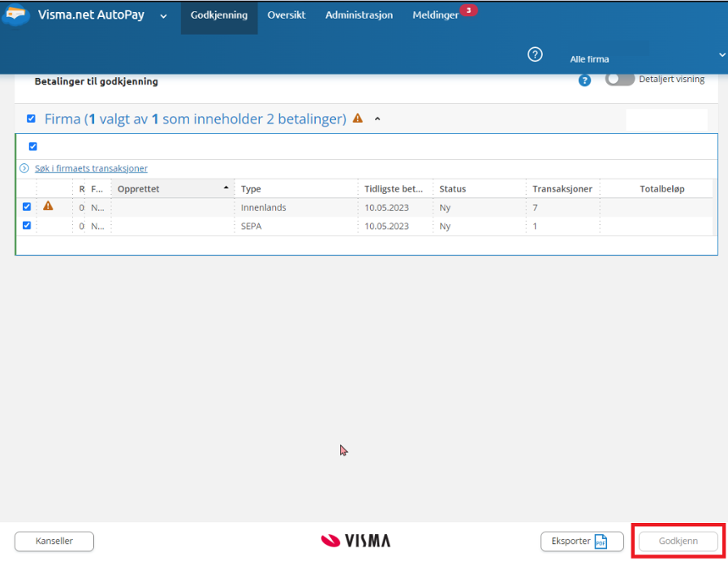The height and width of the screenshot is (562, 728).
Task: Open the Visma.net AutoPay app switcher chevron
Action: point(163,16)
